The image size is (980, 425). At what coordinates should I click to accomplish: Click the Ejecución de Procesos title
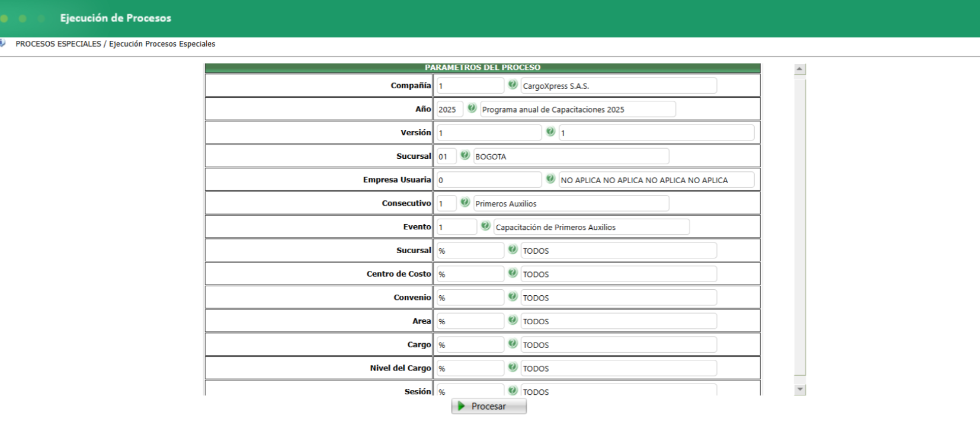coord(116,18)
